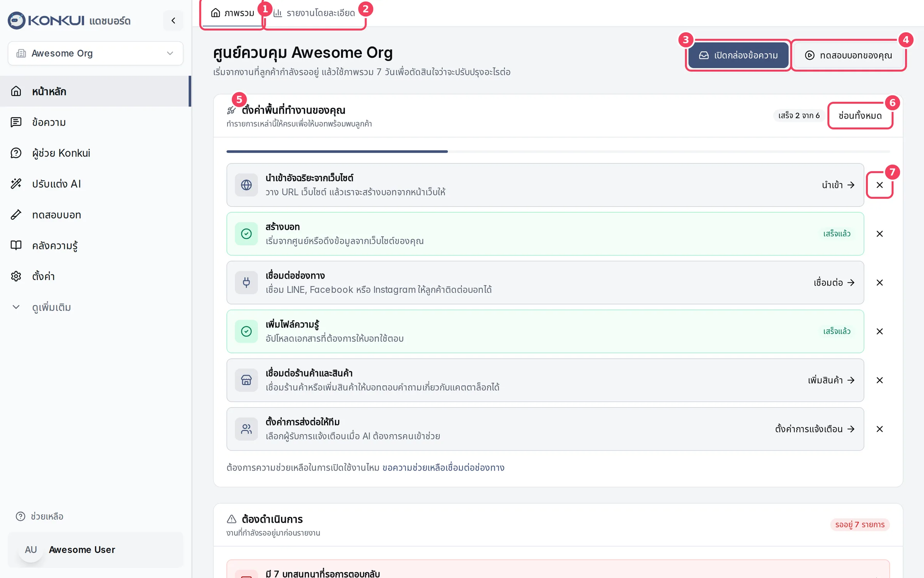Click the ขอความช่วยเหลือเชื่อมต่อช่องทาง link
Screen dimensions: 924x578
pos(443,467)
